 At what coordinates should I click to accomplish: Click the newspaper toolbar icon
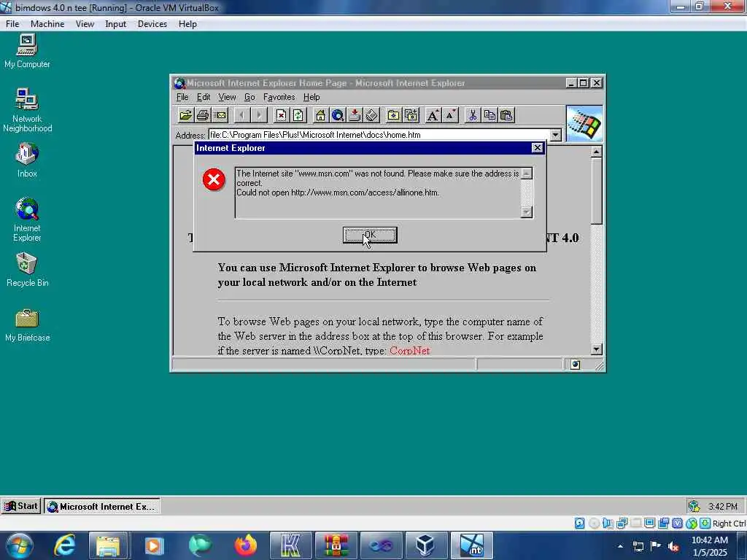[x=371, y=115]
